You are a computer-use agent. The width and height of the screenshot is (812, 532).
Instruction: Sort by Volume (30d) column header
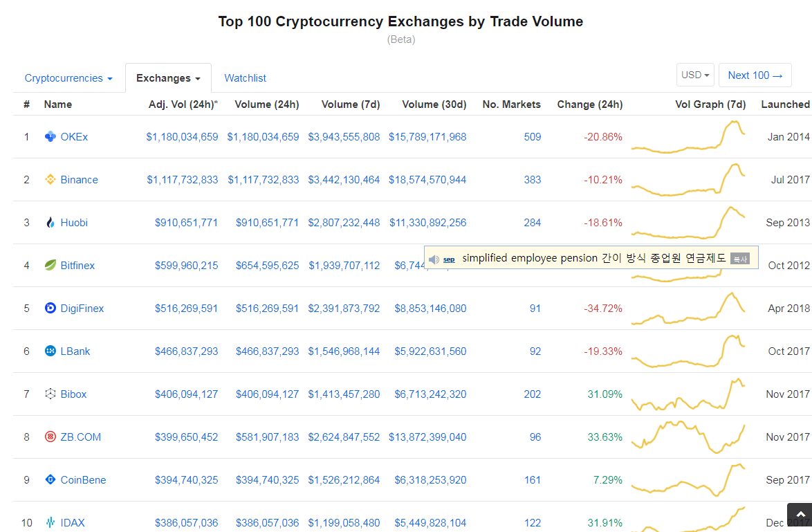434,104
